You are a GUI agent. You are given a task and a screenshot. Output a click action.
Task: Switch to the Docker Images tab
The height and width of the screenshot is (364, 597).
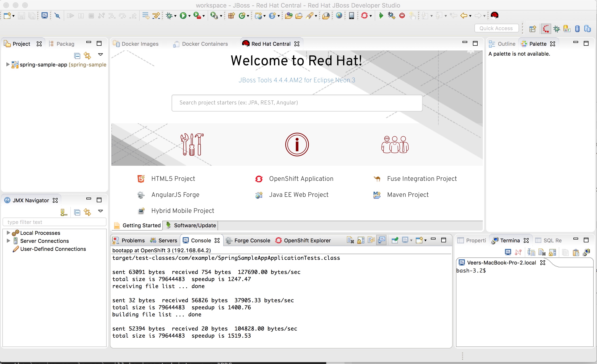pyautogui.click(x=136, y=44)
